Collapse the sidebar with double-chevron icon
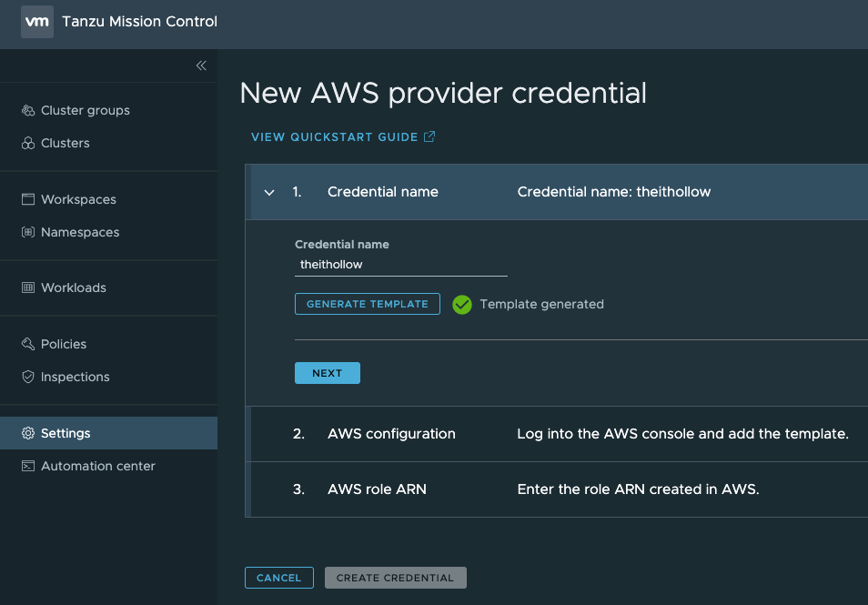868x605 pixels. [x=201, y=66]
